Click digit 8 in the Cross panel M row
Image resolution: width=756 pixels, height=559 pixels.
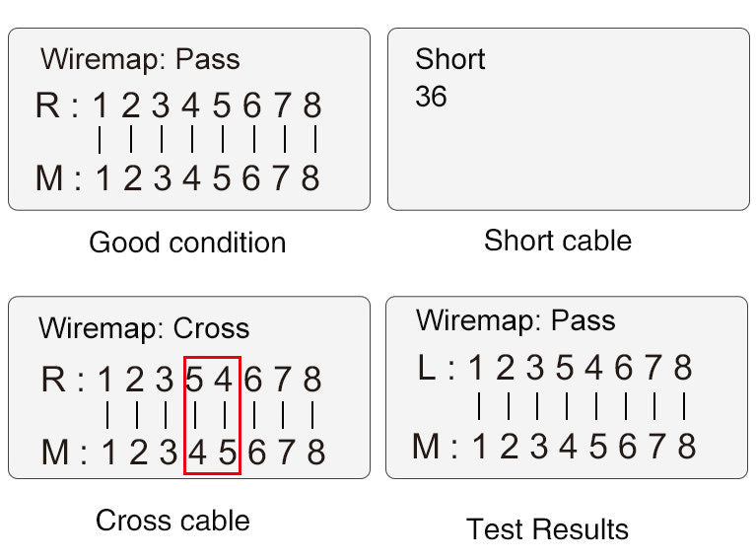315,453
